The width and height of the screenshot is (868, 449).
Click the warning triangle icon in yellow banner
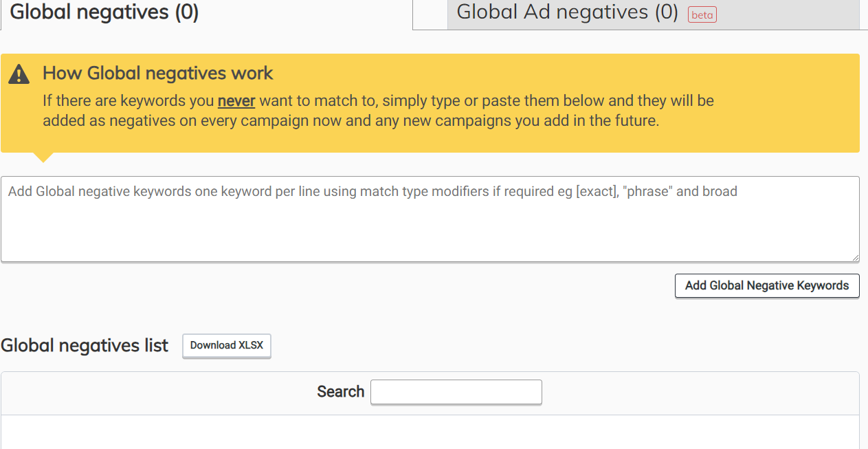[19, 74]
